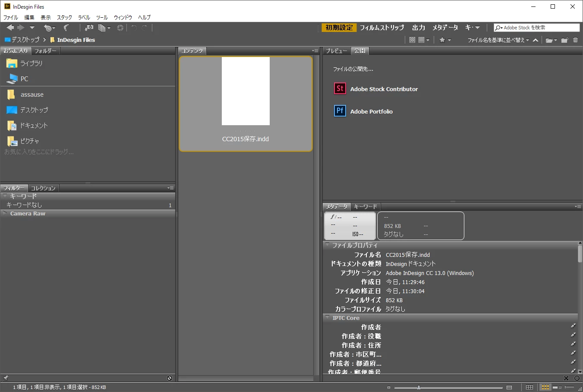583x392 pixels.
Task: Switch to the キーワード tab
Action: pyautogui.click(x=366, y=207)
